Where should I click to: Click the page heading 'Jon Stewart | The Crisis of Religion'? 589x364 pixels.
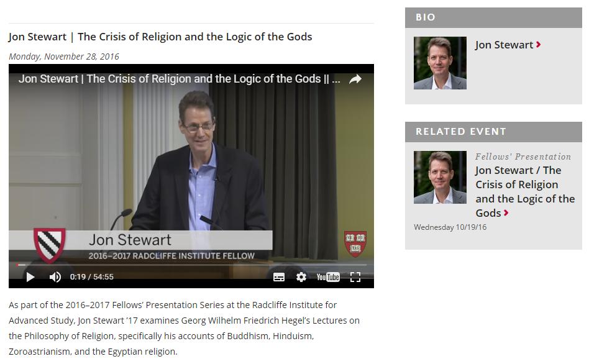(x=160, y=37)
